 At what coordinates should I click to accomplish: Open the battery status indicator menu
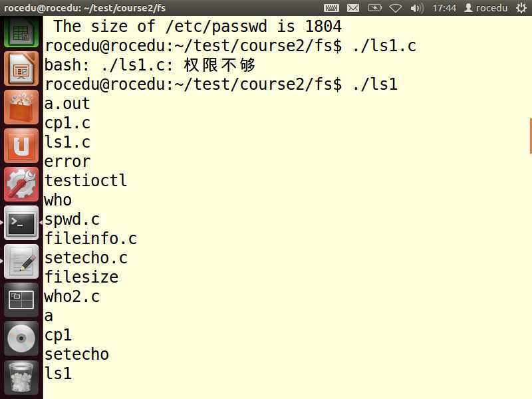click(x=374, y=8)
